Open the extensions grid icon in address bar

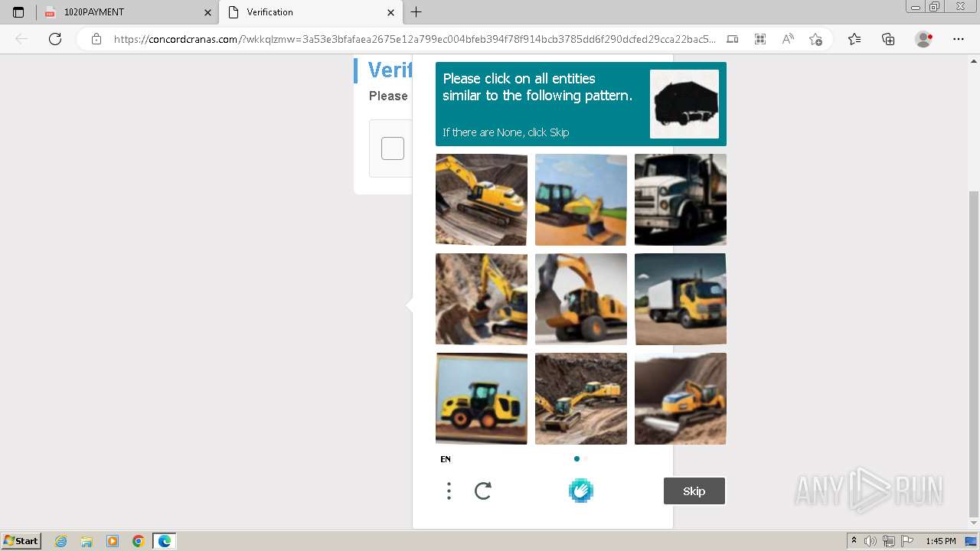(760, 39)
